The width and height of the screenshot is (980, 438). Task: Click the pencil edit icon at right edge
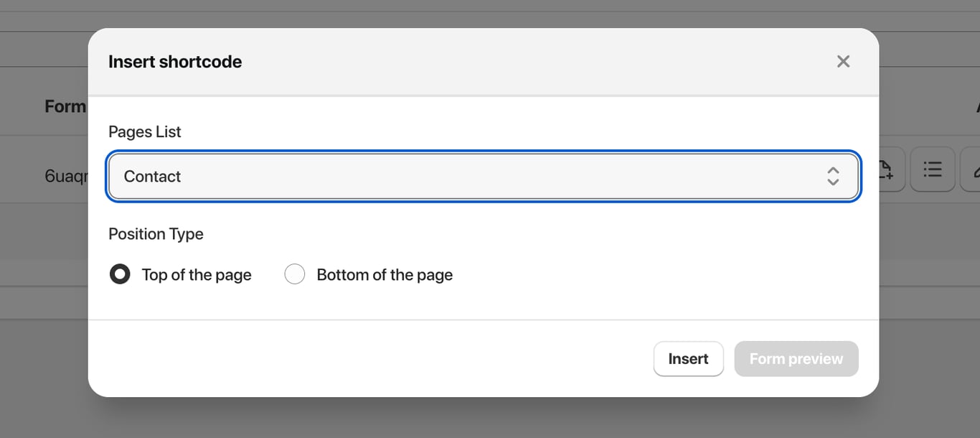(x=974, y=169)
